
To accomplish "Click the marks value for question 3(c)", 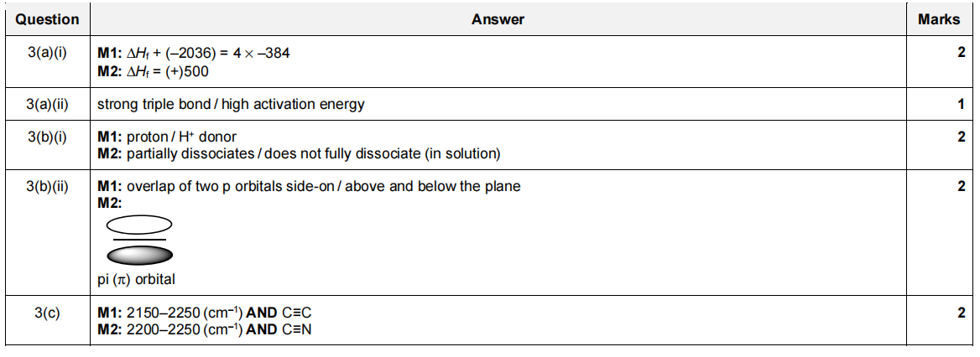I will coord(962,313).
